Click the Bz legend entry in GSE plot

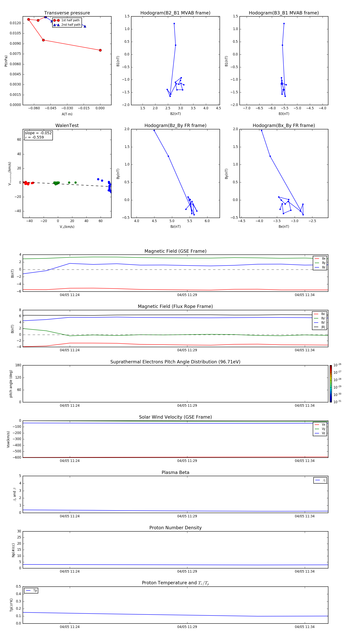click(320, 267)
